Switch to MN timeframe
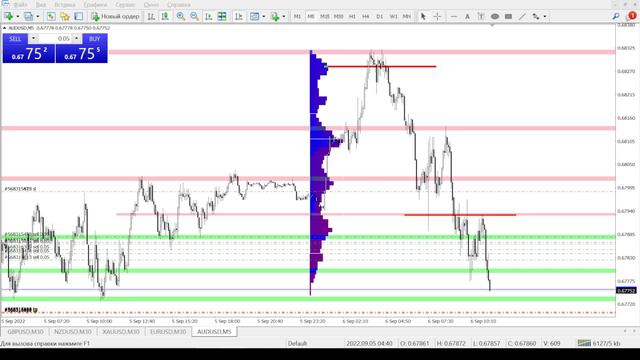 407,16
